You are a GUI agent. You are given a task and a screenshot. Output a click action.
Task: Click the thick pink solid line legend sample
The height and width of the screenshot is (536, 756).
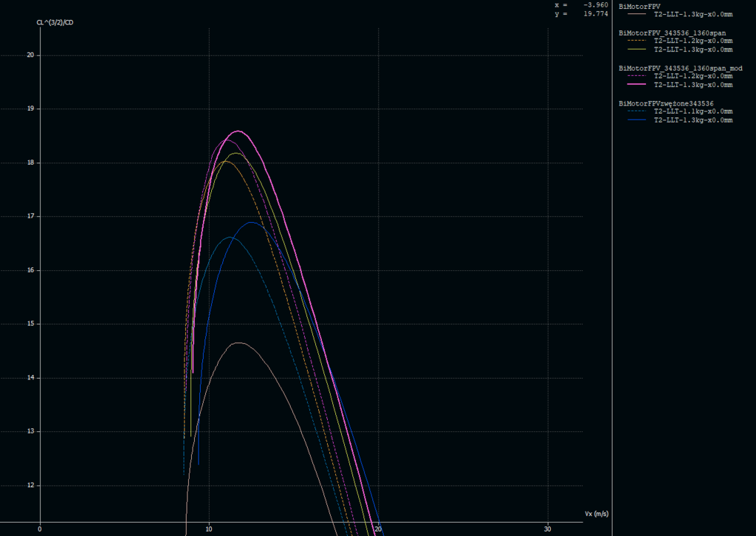coord(636,85)
